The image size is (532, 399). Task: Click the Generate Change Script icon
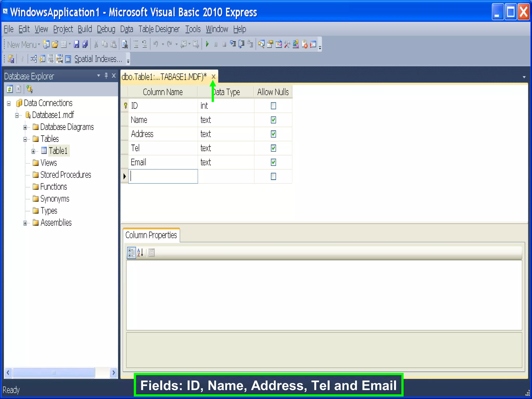[x=11, y=59]
